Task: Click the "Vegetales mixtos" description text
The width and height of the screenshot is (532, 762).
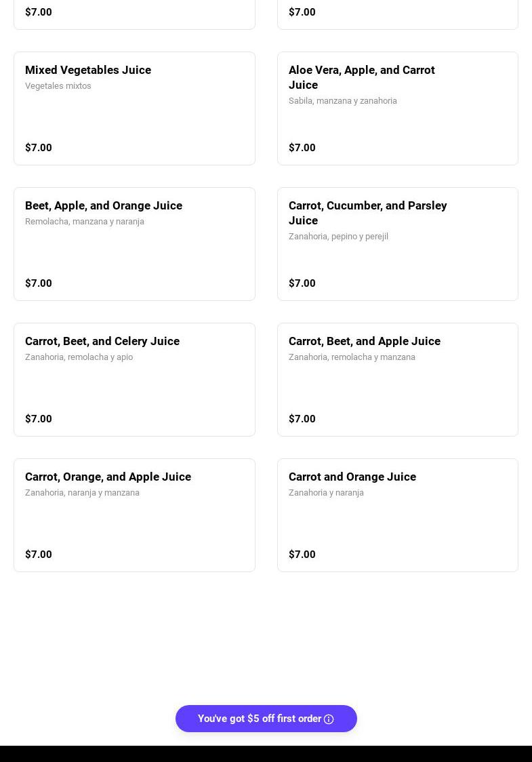Action: 58,86
